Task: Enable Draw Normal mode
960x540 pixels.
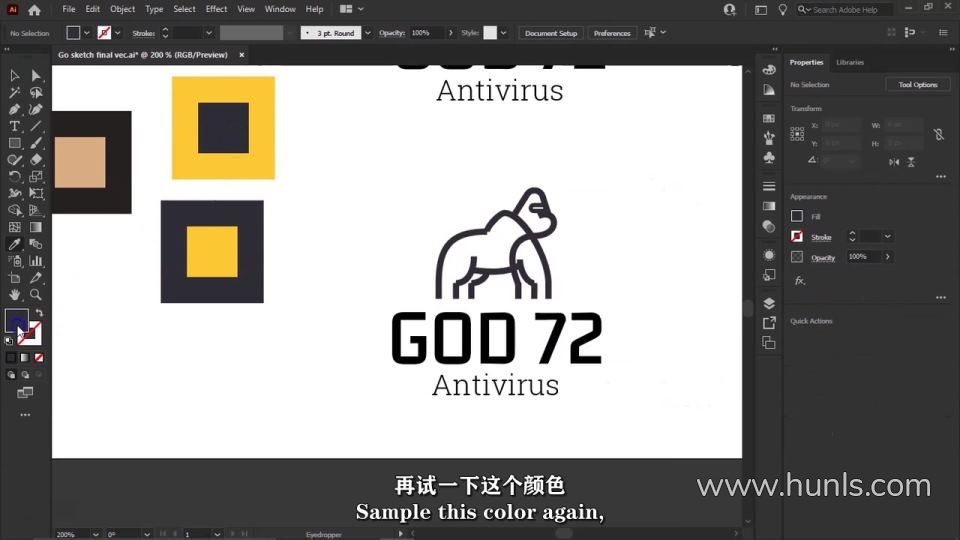Action: (11, 375)
